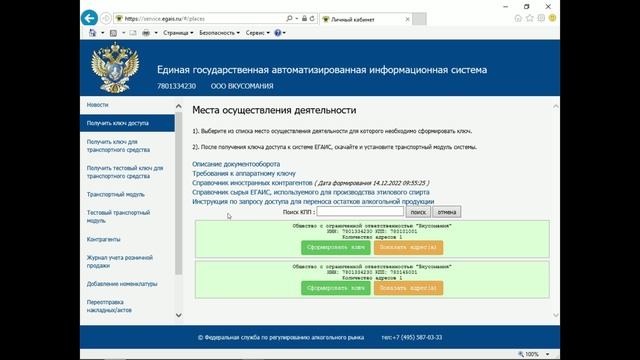Screen dimensions: 640x360
Task: Open 'Контрагенты' sidebar item
Action: tap(103, 240)
